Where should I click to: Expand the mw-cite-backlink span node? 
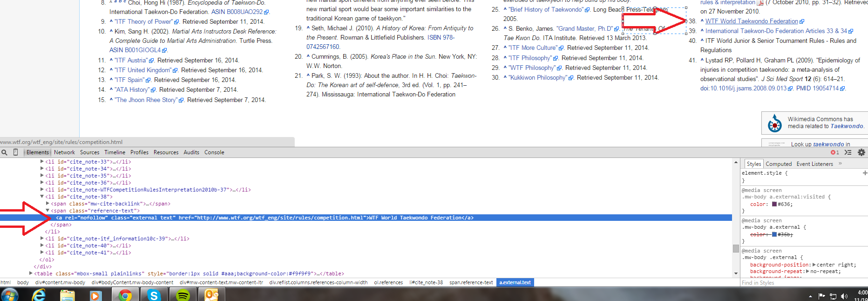click(x=47, y=204)
